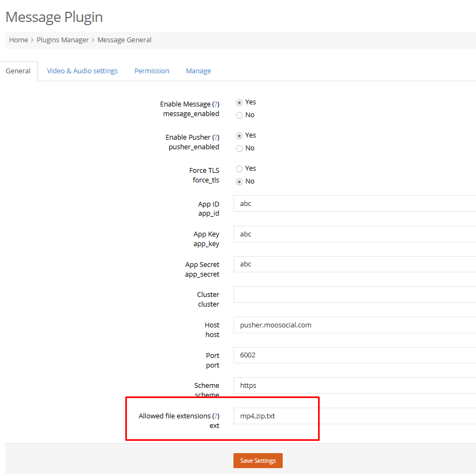Image resolution: width=476 pixels, height=474 pixels.
Task: Click the Enable Message help question mark
Action: [216, 104]
